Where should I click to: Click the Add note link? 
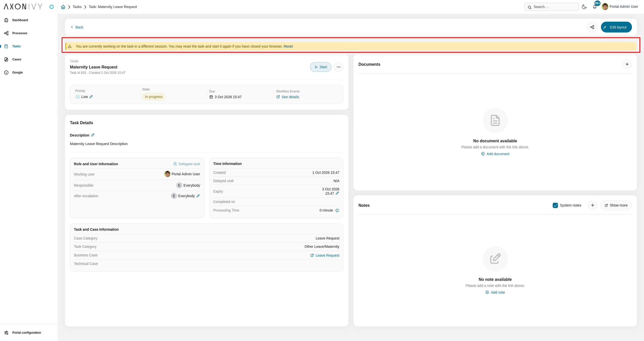(x=495, y=292)
